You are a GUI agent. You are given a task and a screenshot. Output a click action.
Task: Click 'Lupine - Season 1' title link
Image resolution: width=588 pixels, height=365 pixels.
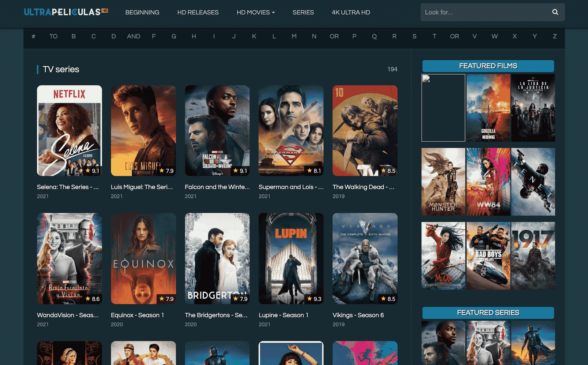click(283, 315)
